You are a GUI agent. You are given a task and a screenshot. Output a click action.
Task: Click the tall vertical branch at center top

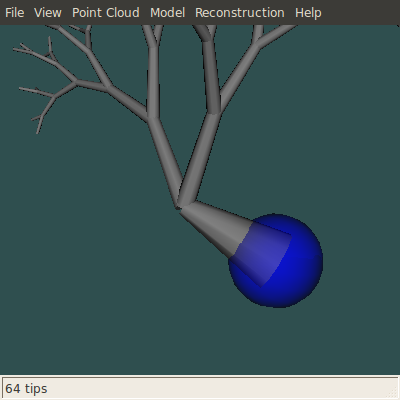(x=153, y=80)
